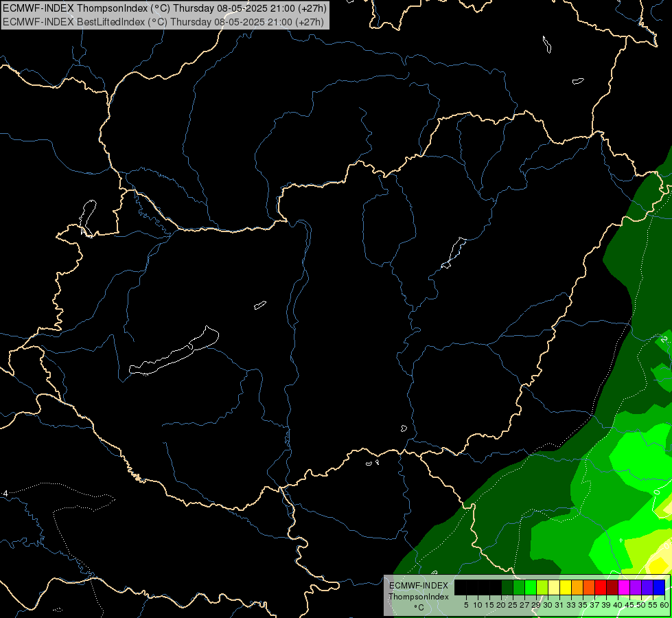The image size is (672, 618).
Task: Click the red-orange 35–37 legend swatch
Action: pyautogui.click(x=589, y=587)
